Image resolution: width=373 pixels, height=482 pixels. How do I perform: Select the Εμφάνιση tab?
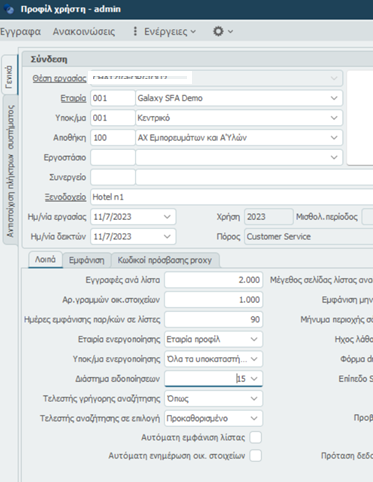(x=87, y=260)
